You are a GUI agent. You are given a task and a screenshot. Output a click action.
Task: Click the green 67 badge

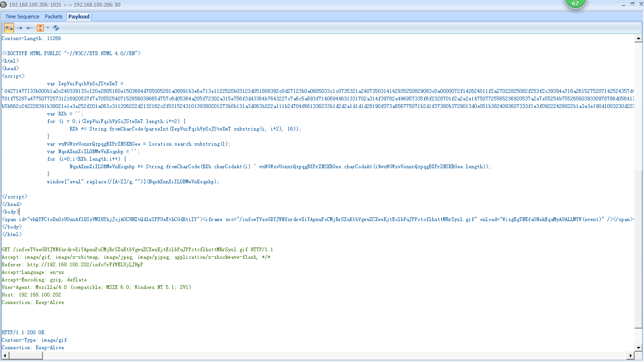575,4
